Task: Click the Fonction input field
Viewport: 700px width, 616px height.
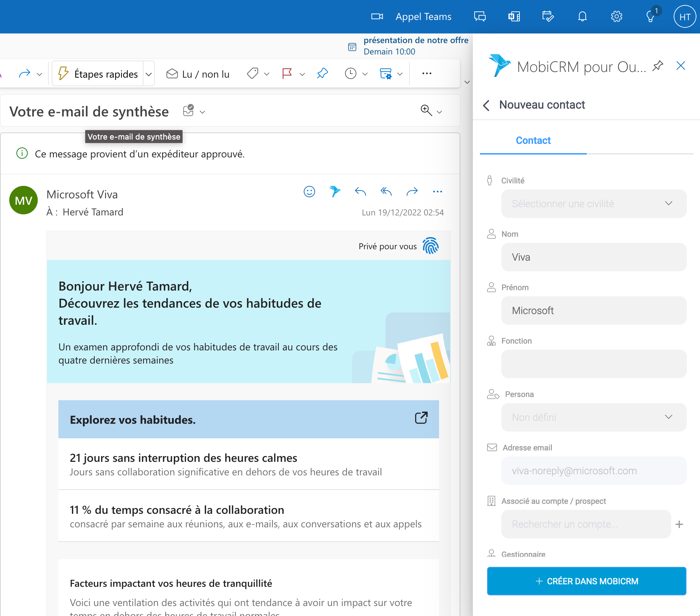Action: click(594, 364)
